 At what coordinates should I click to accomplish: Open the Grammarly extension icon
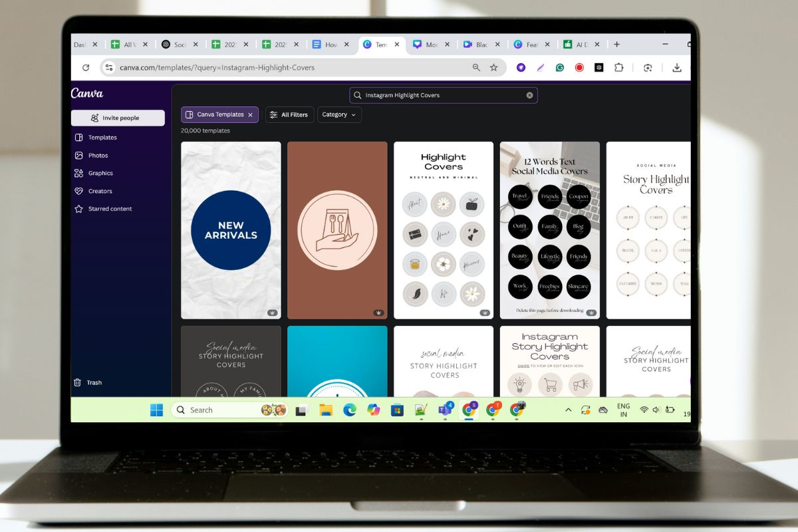(x=560, y=67)
